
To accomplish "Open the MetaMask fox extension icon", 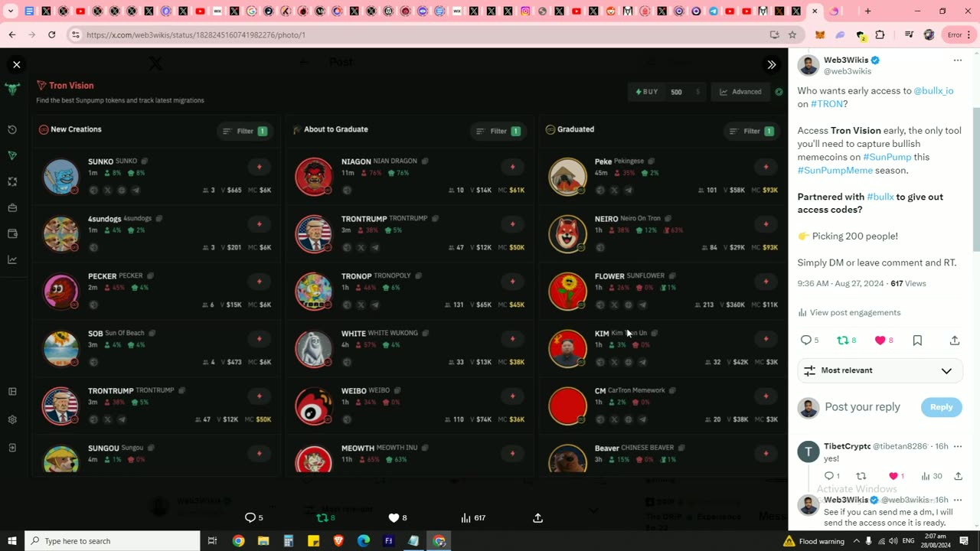I will pos(820,34).
